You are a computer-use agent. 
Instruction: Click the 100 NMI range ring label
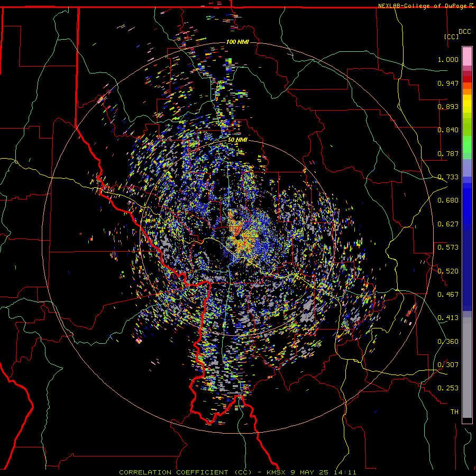[x=237, y=42]
